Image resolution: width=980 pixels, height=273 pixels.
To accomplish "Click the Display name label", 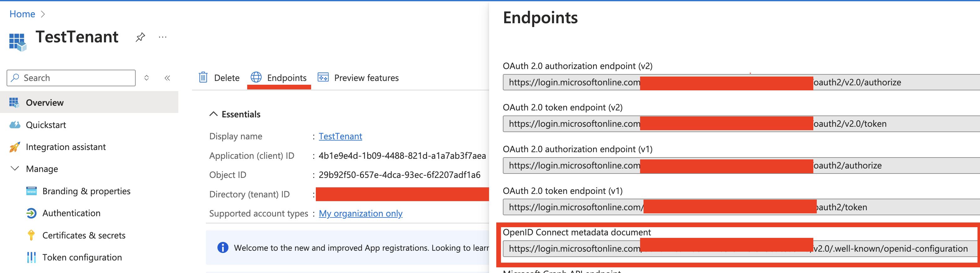I will (x=236, y=136).
